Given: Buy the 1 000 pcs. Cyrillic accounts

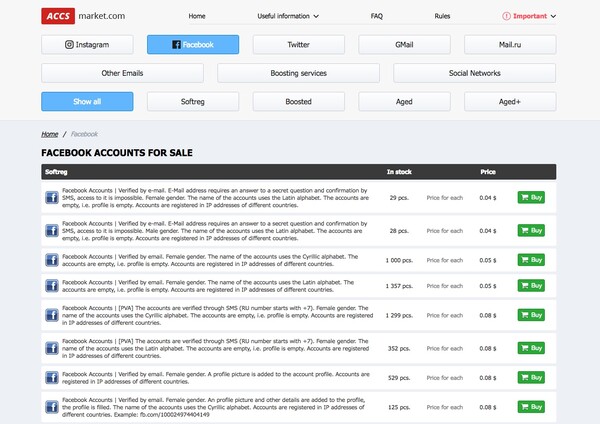Looking at the screenshot, I should tap(531, 260).
